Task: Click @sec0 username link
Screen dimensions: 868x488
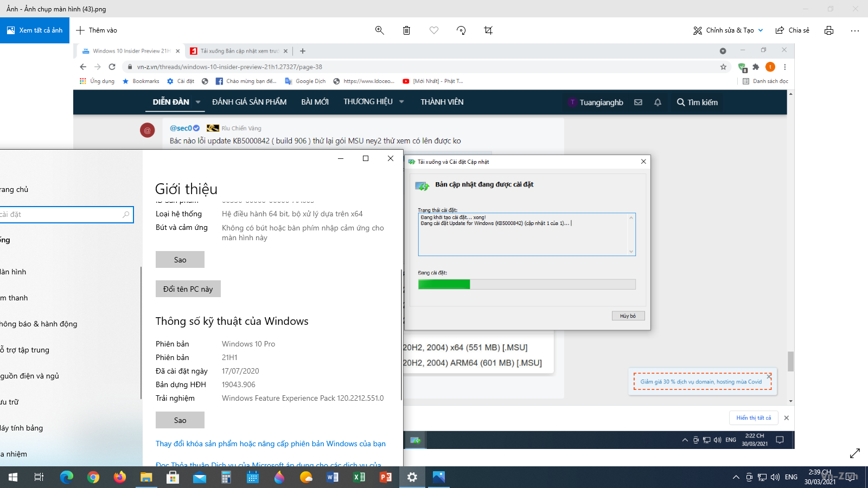Action: (181, 128)
